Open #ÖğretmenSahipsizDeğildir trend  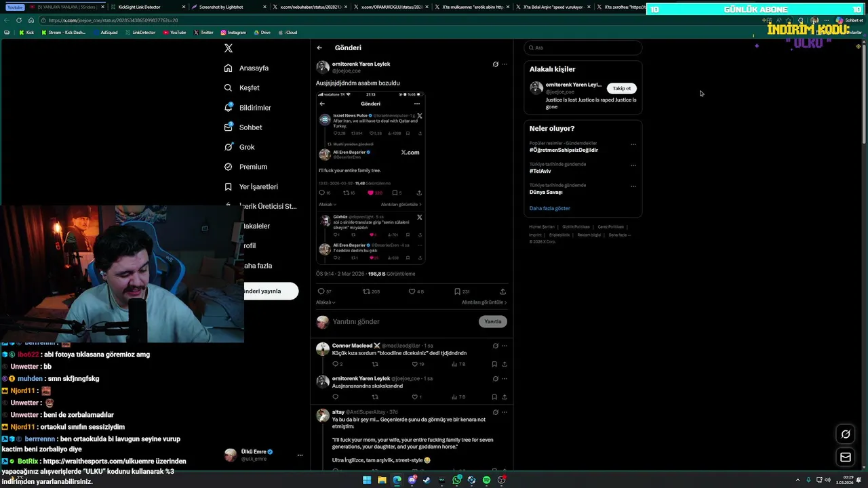564,150
